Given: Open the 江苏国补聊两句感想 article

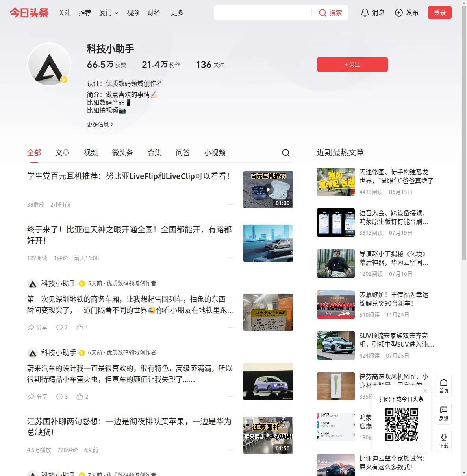Looking at the screenshot, I should [129, 427].
